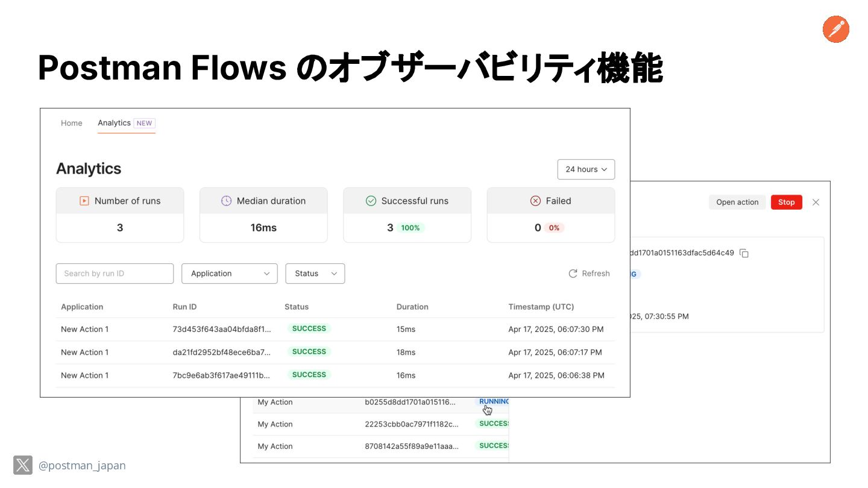Open the Status filter dropdown
The width and height of the screenshot is (868, 488).
315,274
